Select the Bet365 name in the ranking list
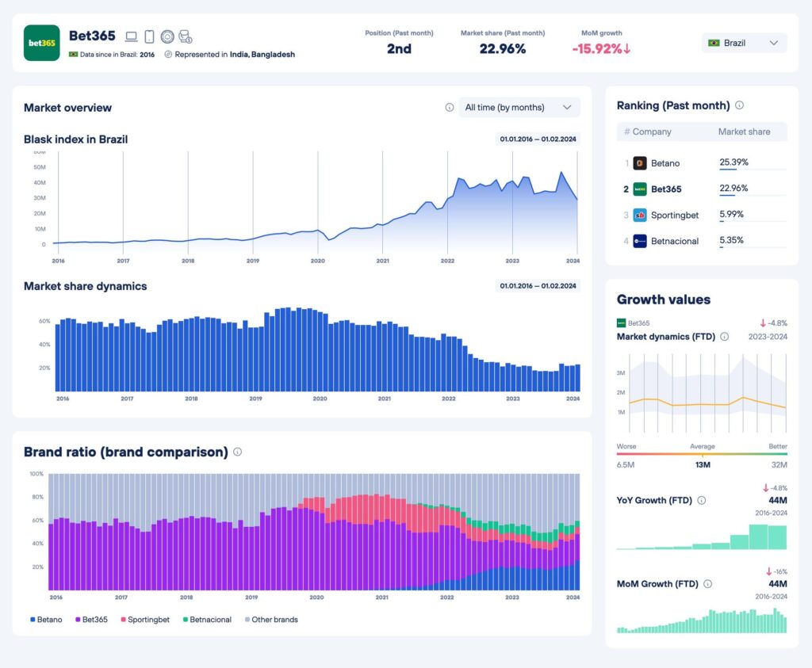Screen dimensions: 812x668 click(666, 189)
